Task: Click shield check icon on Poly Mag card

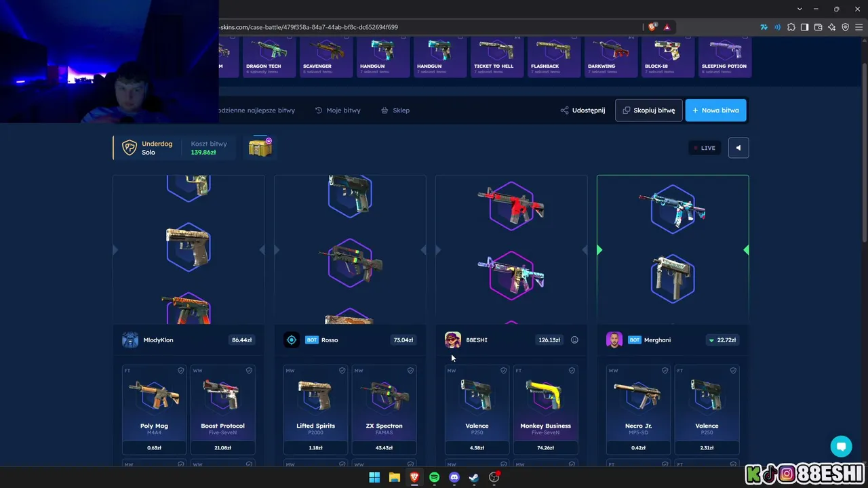Action: click(x=180, y=371)
